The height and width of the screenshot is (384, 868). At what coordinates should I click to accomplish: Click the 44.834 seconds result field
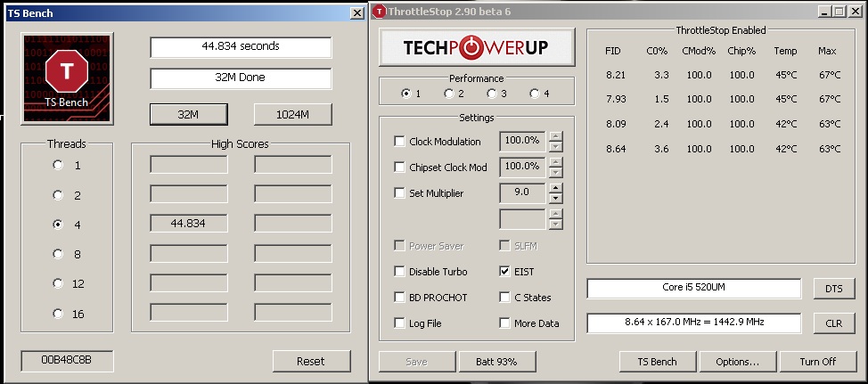click(241, 47)
